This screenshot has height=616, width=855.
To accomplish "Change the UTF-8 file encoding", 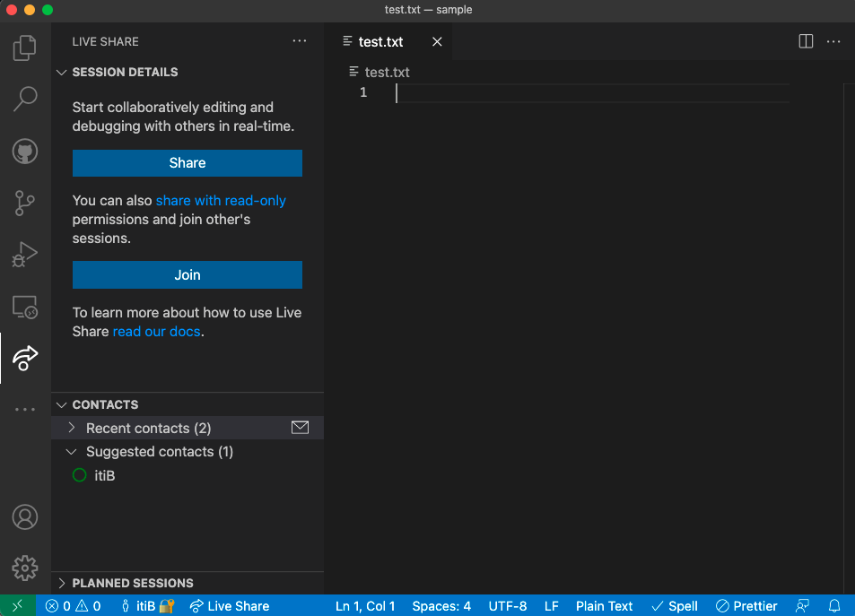I will pos(507,605).
